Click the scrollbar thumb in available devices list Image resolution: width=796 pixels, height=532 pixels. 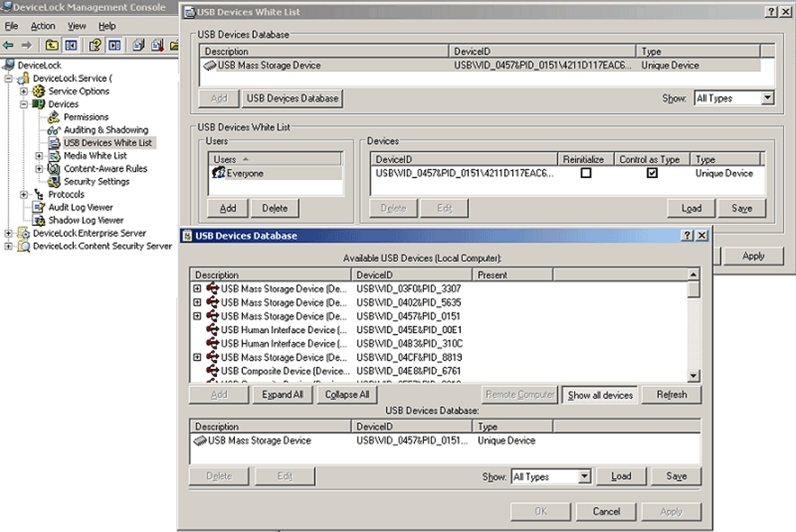coord(694,290)
